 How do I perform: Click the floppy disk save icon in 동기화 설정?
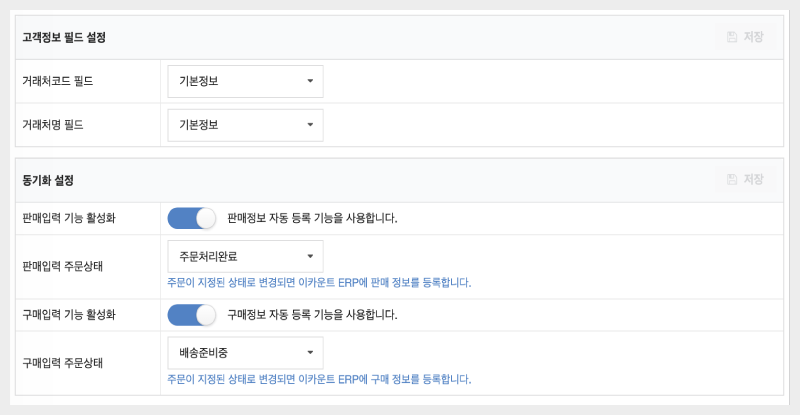[732, 180]
